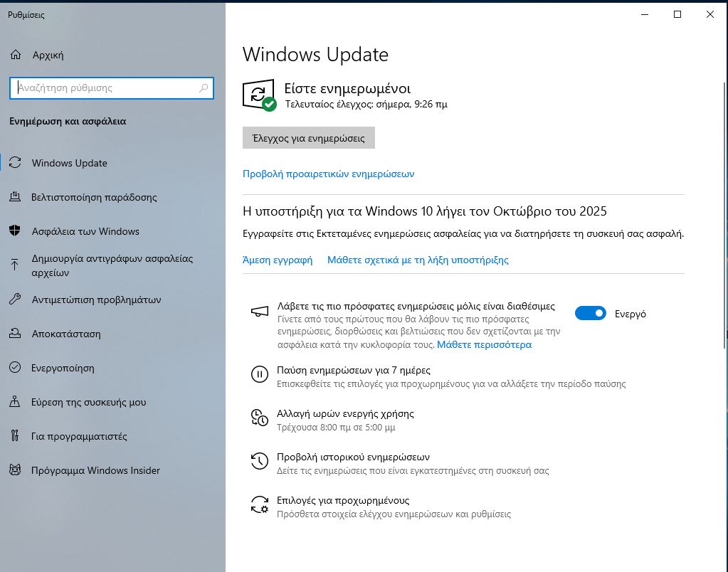The image size is (728, 572).
Task: Click the Είστε ενημερωμένοι status text
Action: pyautogui.click(x=347, y=88)
